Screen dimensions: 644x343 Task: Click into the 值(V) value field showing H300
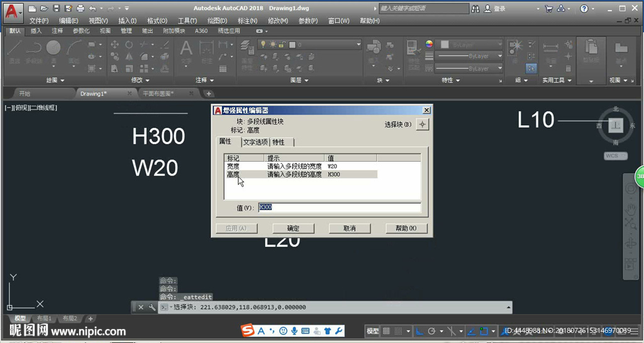tap(340, 208)
